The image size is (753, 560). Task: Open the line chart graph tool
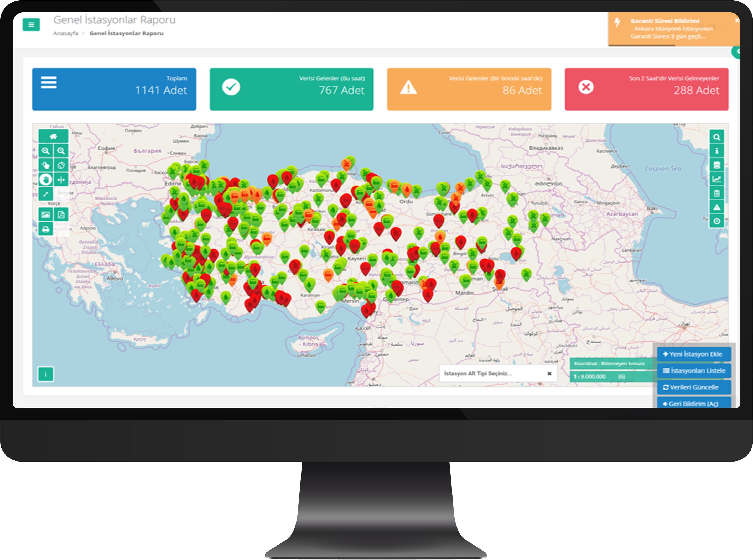click(717, 179)
